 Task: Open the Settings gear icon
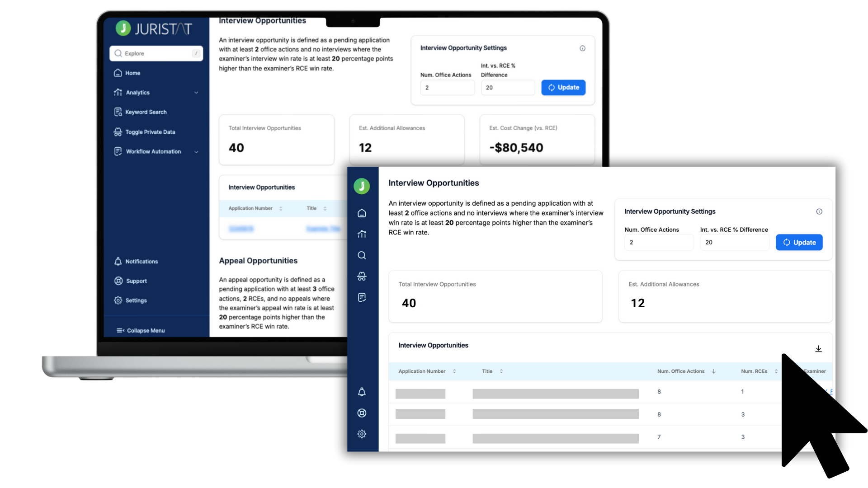click(x=362, y=433)
